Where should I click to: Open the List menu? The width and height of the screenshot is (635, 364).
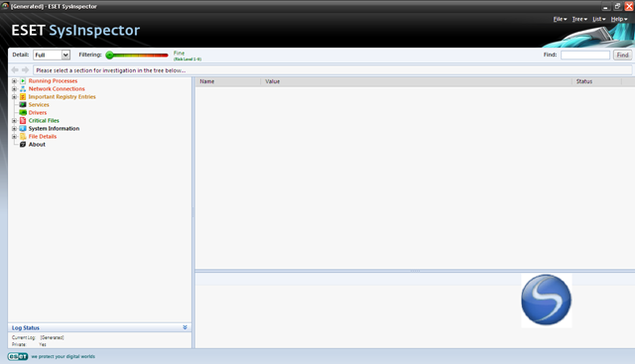599,19
